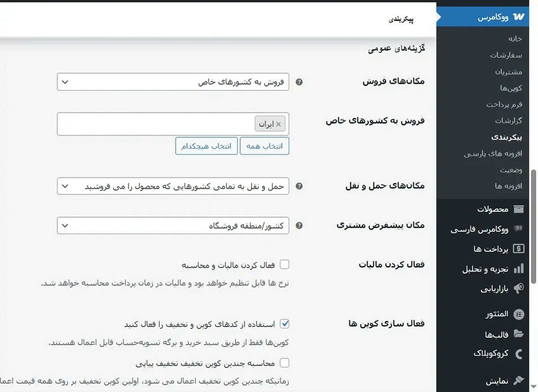Click the مکان پیشفرض مشتری row label

point(381,226)
